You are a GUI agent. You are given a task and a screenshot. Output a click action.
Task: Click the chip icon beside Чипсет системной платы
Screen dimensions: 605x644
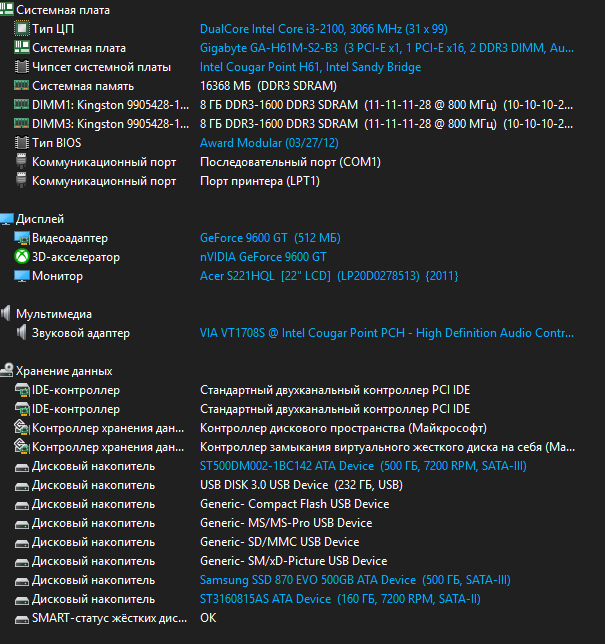click(x=22, y=67)
